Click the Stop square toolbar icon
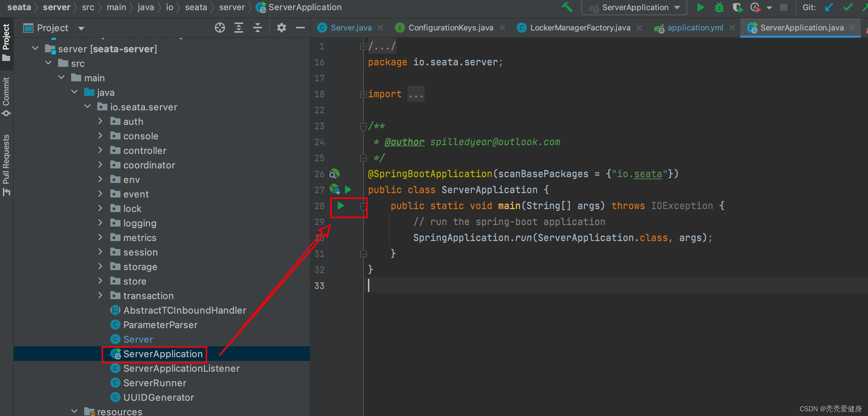868x416 pixels. (x=784, y=7)
